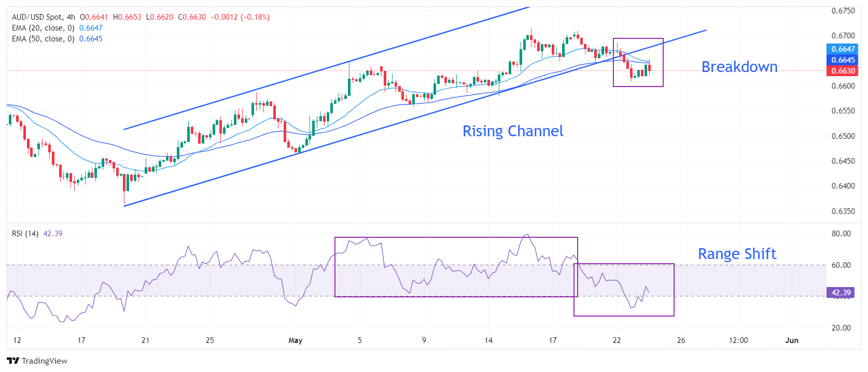The image size is (868, 372).
Task: Click the May label on the date axis
Action: 295,340
